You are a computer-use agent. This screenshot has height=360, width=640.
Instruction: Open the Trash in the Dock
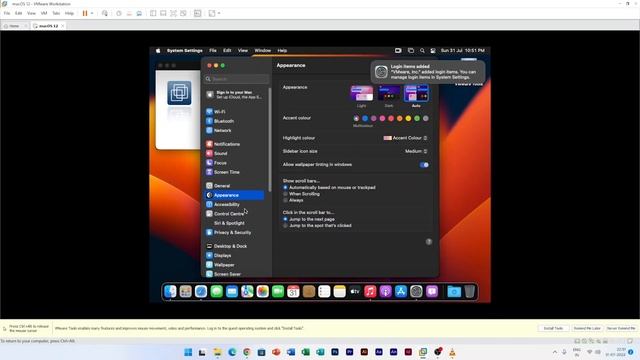(x=470, y=291)
